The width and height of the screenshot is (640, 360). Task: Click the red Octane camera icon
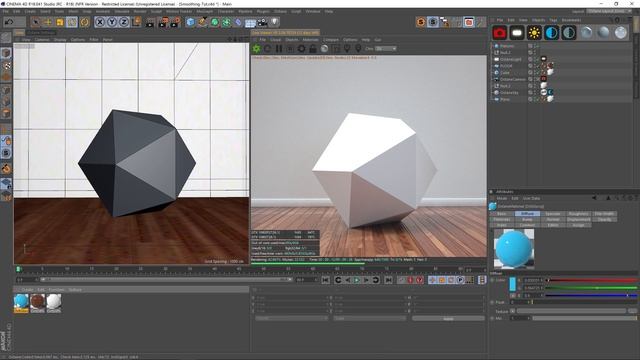tap(500, 33)
